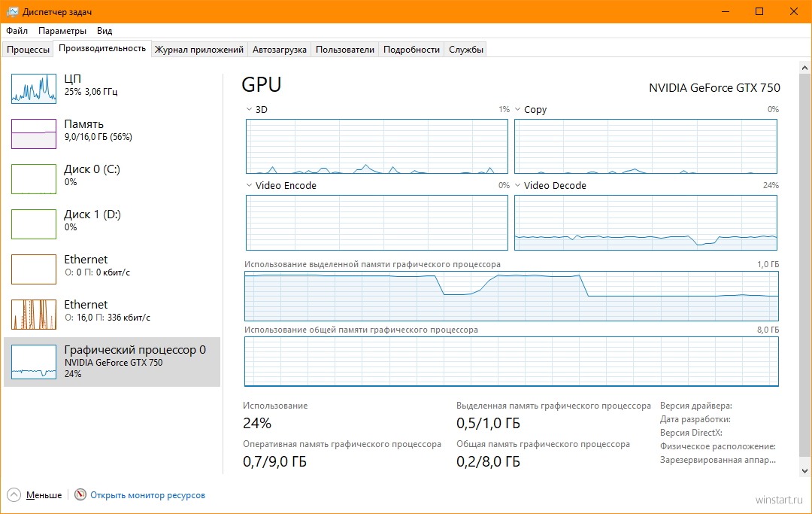
Task: Click the Использование 24% value
Action: 257,424
